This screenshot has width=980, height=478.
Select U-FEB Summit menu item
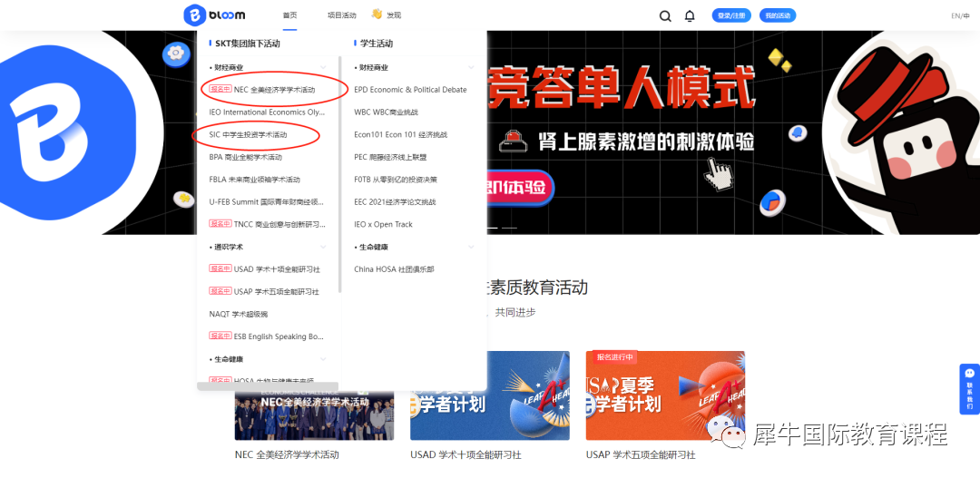click(268, 202)
